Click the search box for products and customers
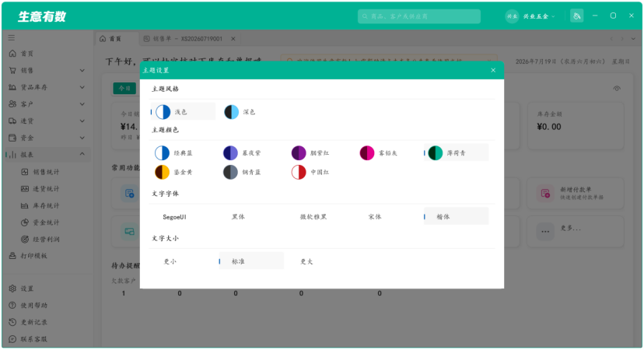Image resolution: width=644 pixels, height=350 pixels. [x=419, y=16]
